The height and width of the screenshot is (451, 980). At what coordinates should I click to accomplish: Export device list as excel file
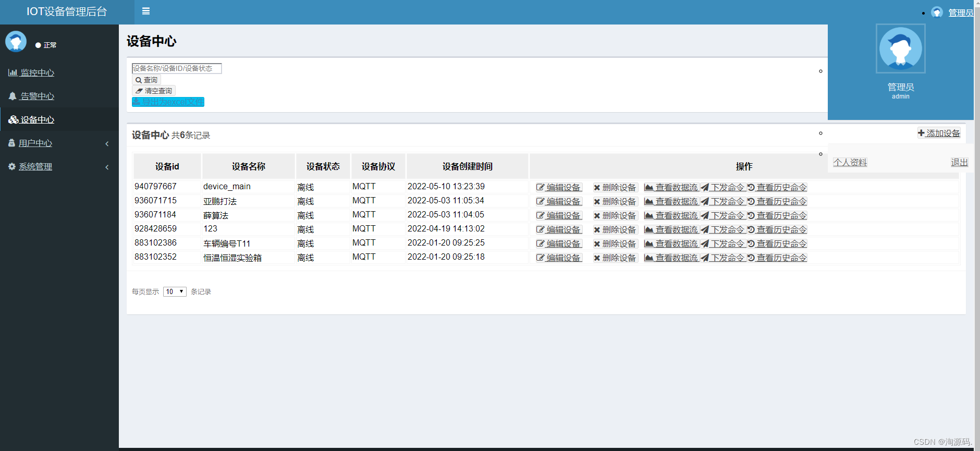168,102
